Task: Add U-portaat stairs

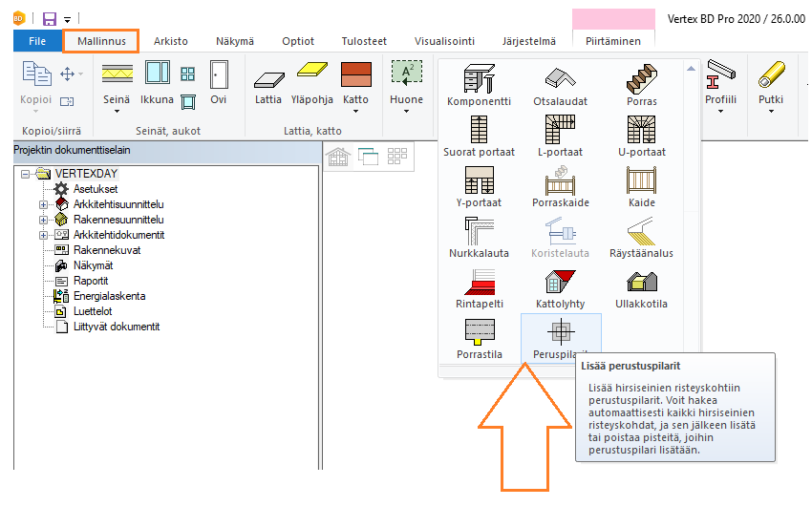Action: [642, 136]
